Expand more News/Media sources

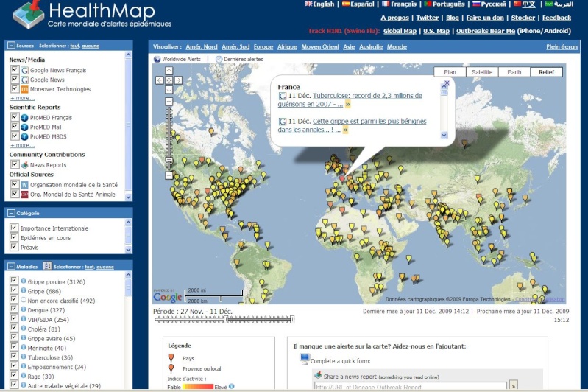coord(23,98)
